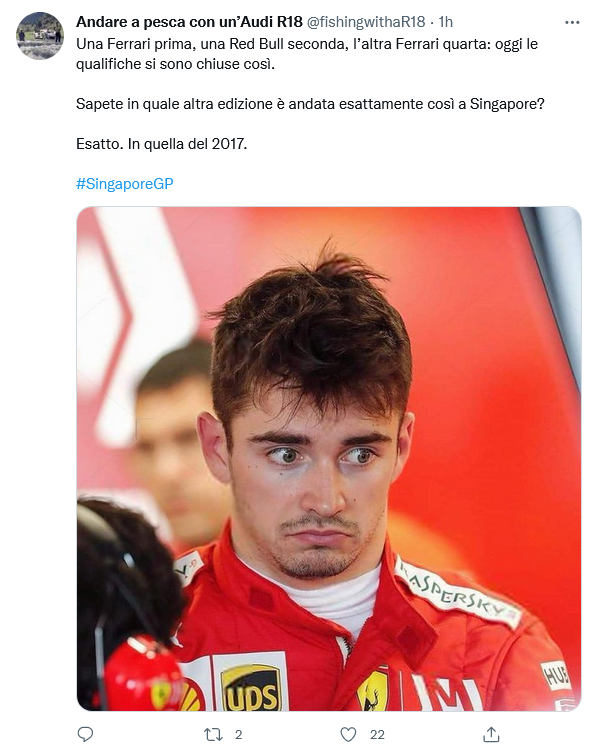
Task: Click the UPS logo in the photo
Action: 250,687
